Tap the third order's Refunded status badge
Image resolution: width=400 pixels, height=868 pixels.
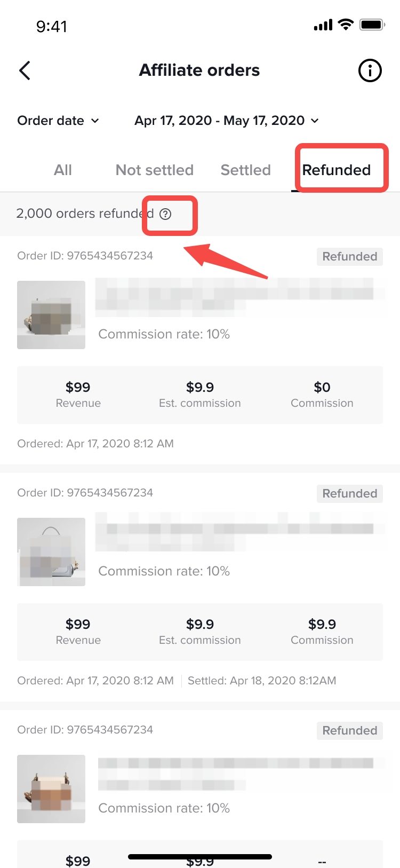(x=350, y=731)
